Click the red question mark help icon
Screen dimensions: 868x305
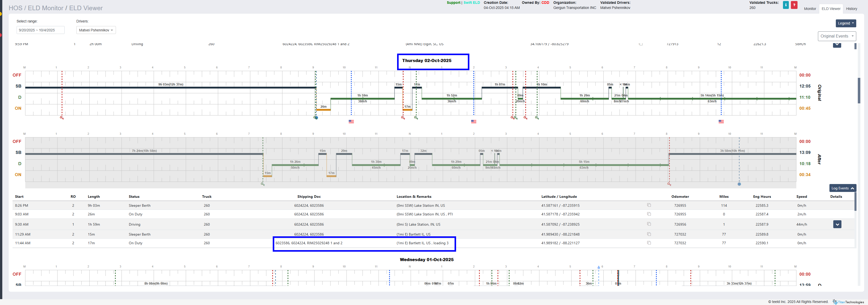pyautogui.click(x=794, y=5)
